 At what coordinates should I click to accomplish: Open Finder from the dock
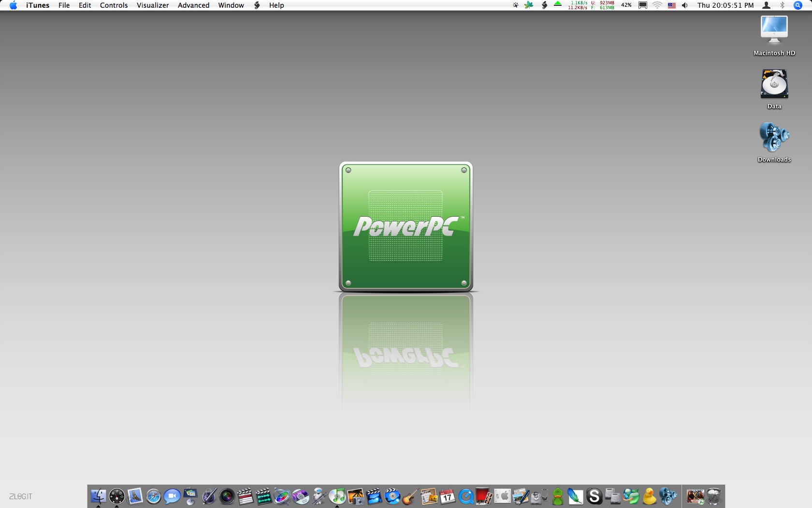tap(98, 496)
